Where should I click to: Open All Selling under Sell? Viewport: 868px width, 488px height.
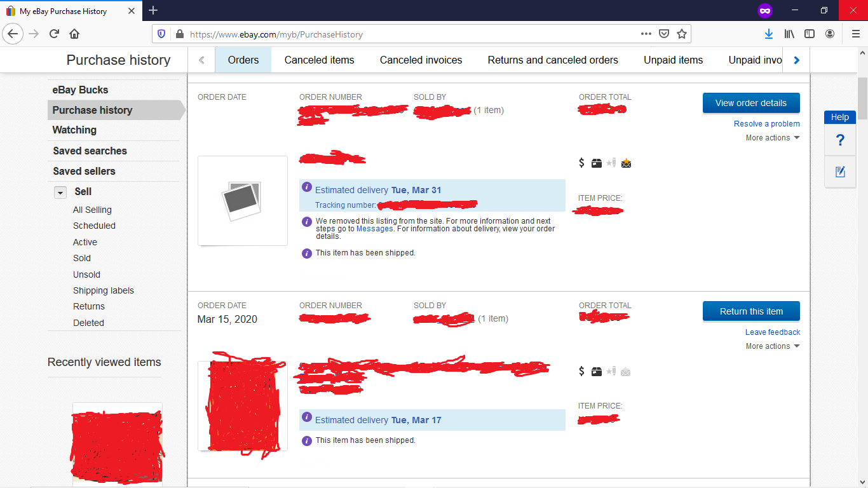click(x=92, y=210)
